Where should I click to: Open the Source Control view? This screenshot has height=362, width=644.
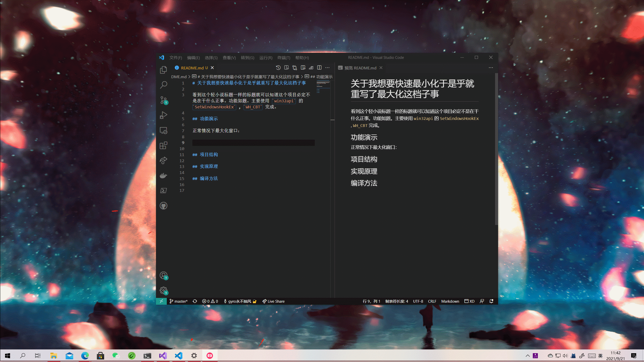[x=163, y=100]
